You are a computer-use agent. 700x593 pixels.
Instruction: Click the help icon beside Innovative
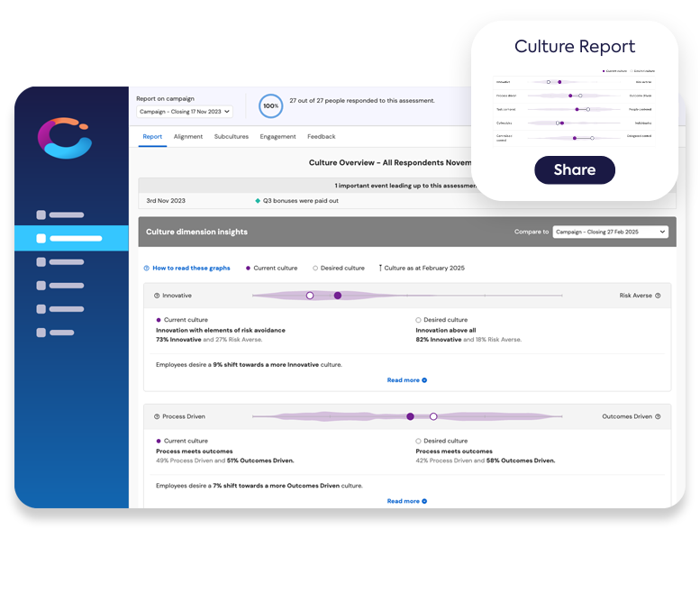(157, 296)
